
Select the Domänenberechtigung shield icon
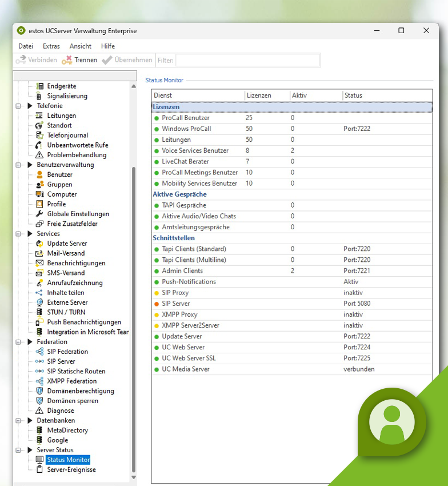pyautogui.click(x=39, y=391)
